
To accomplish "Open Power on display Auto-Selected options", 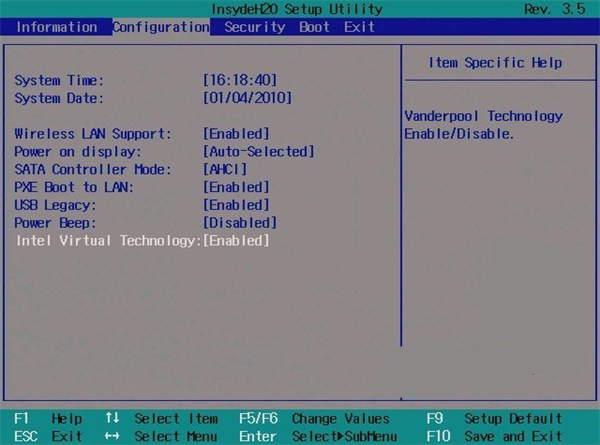I will tap(258, 151).
